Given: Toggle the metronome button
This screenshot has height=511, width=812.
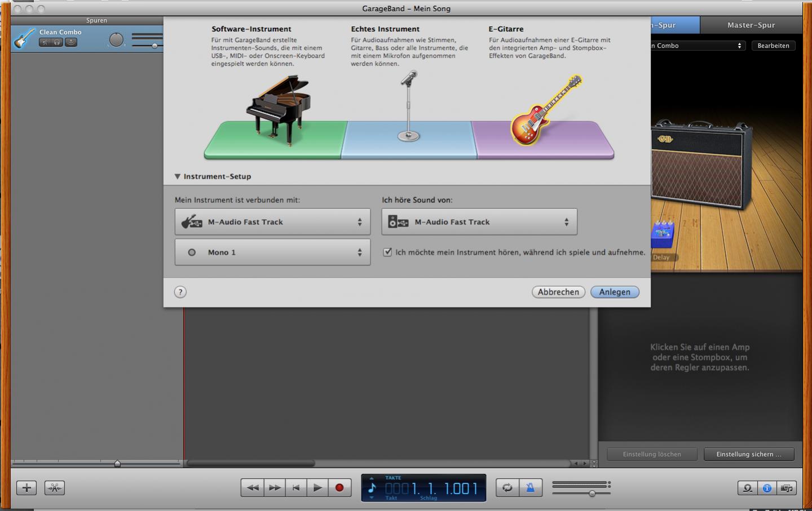Looking at the screenshot, I should click(x=530, y=488).
